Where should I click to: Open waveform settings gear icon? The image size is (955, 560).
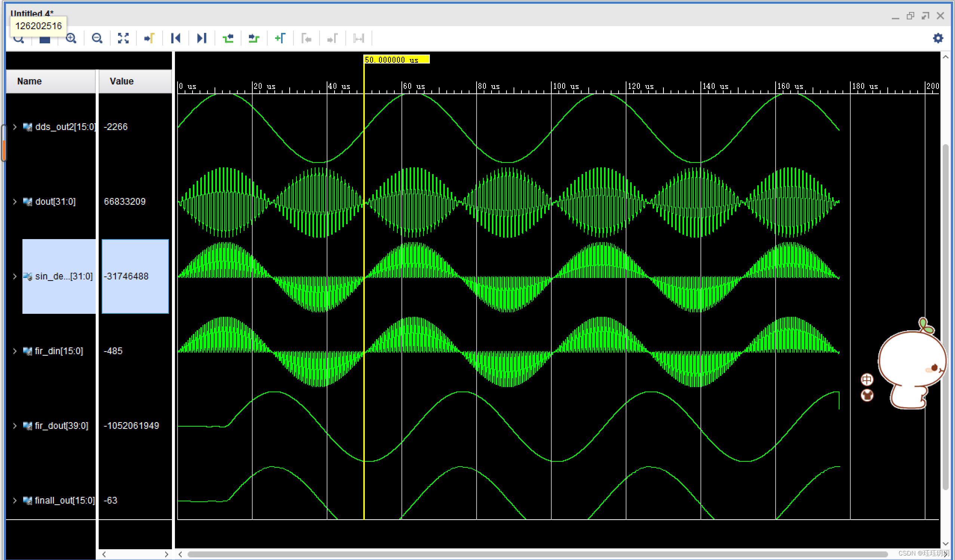(x=938, y=38)
